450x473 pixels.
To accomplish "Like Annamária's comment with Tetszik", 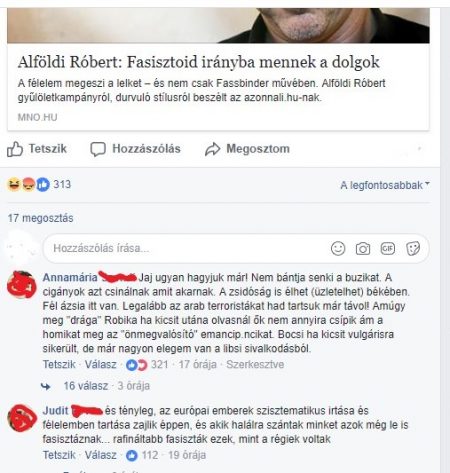I will [x=59, y=364].
